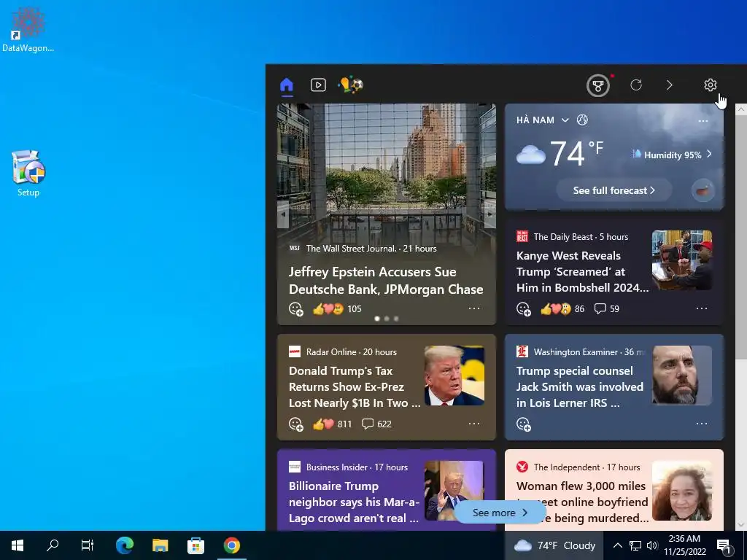This screenshot has height=560, width=747.
Task: Show next slide in Epstein carousel
Action: click(489, 214)
